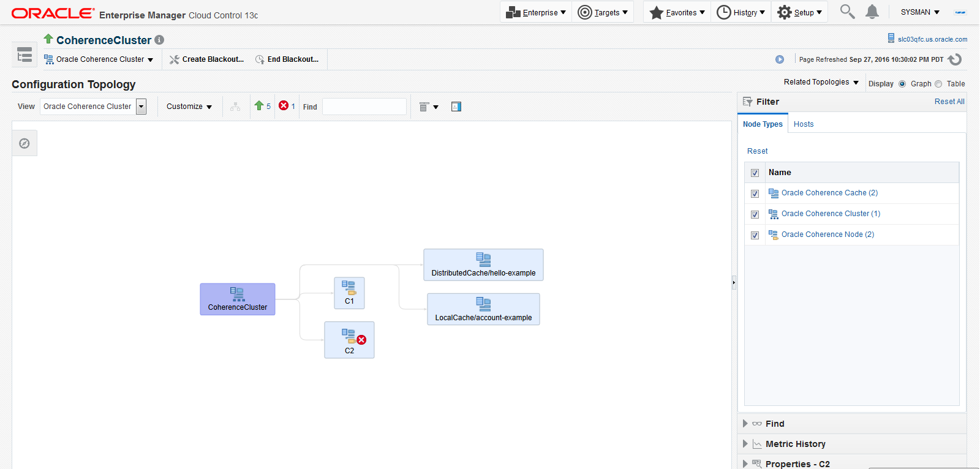Collapse the right side panel splitter

(734, 282)
